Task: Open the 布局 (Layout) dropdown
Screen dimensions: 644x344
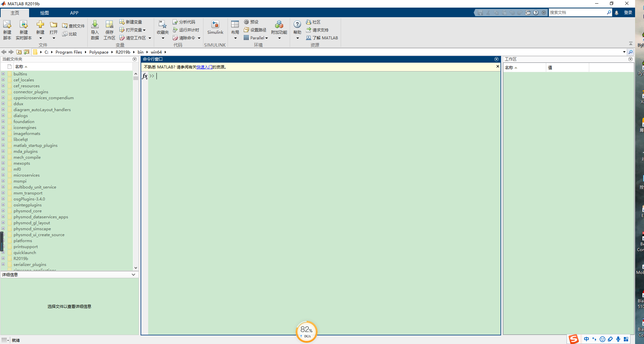Action: click(235, 38)
